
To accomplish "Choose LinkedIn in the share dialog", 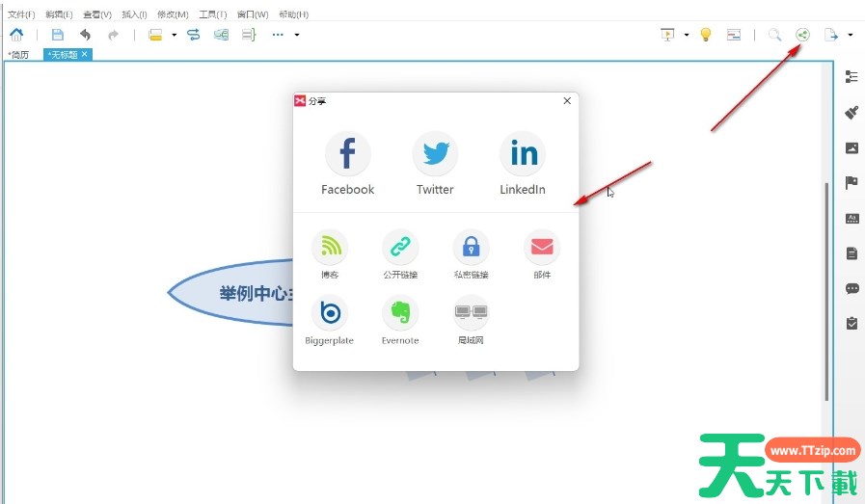I will (523, 153).
